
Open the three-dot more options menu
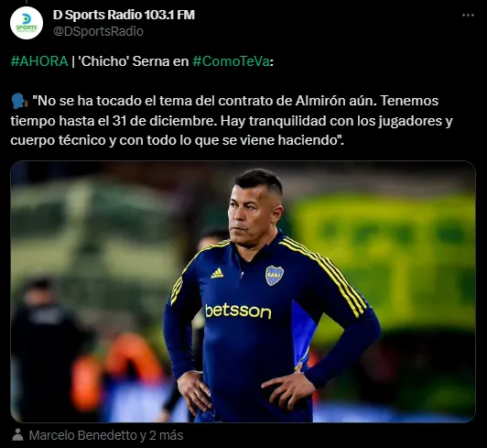(468, 15)
